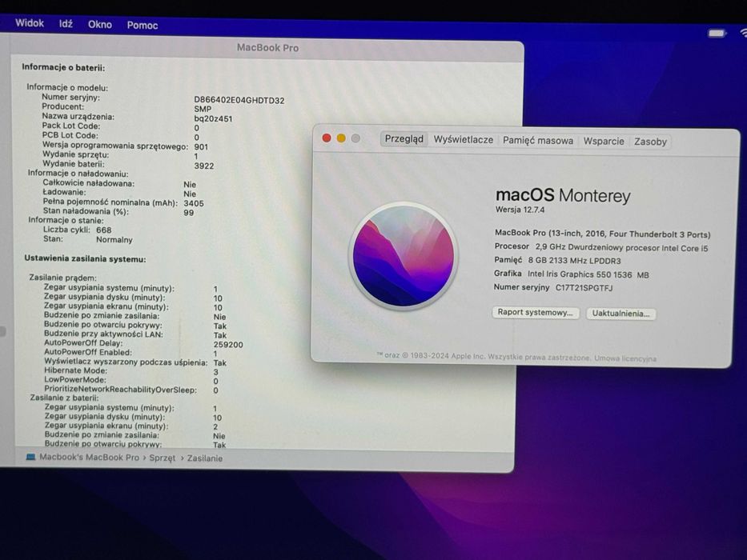The height and width of the screenshot is (560, 747).
Task: Click the Ustawienia zasilania systemu heading
Action: point(86,259)
